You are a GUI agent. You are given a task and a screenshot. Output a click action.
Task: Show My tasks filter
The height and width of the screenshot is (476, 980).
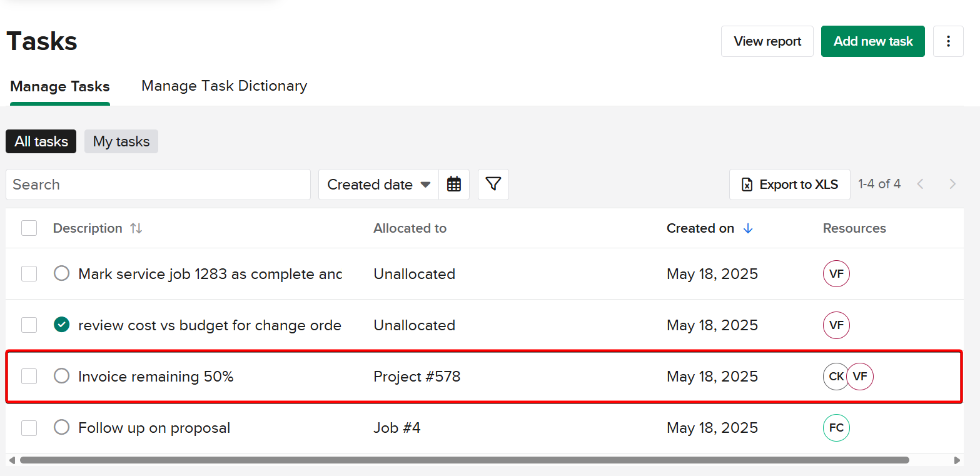tap(121, 141)
